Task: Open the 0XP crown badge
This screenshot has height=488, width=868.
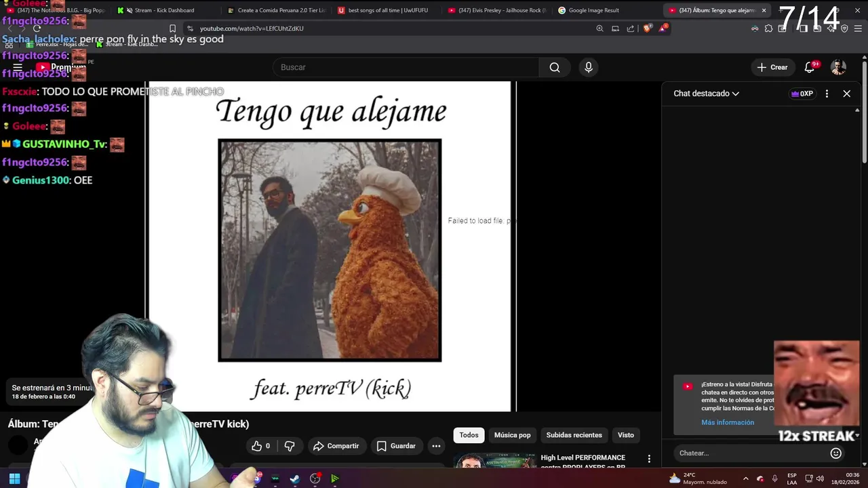Action: click(802, 94)
